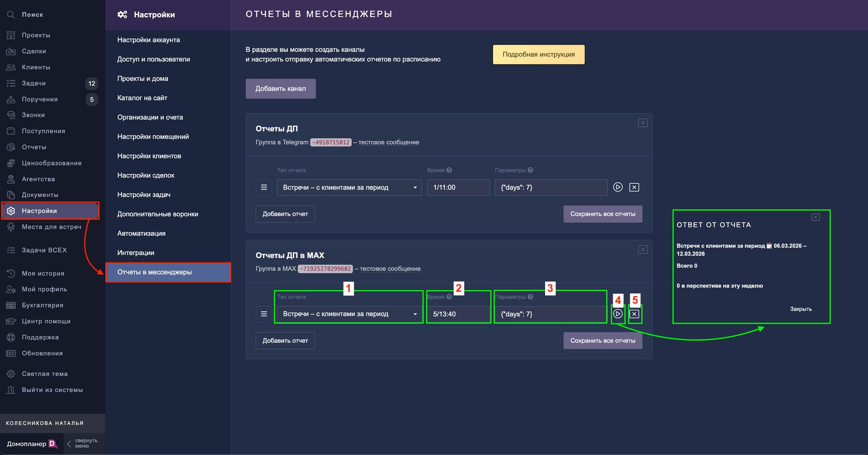Click the Время help icon in Отчеты ДП в MAX

[x=449, y=297]
